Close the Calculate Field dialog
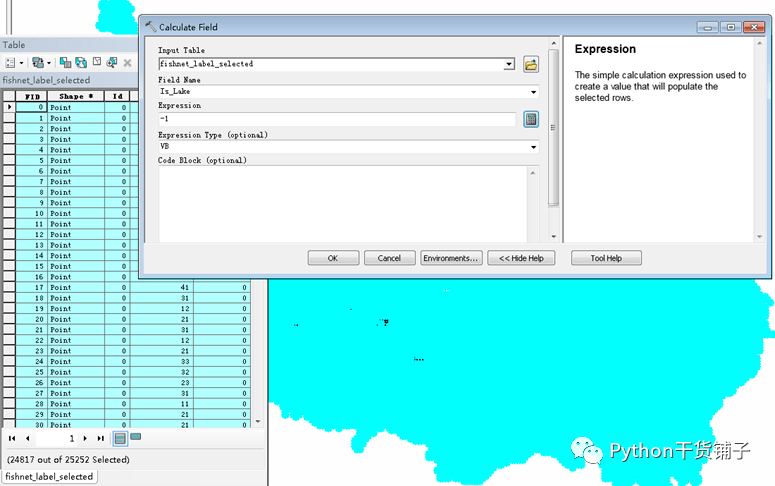Screen dimensions: 775x486 coord(754,27)
